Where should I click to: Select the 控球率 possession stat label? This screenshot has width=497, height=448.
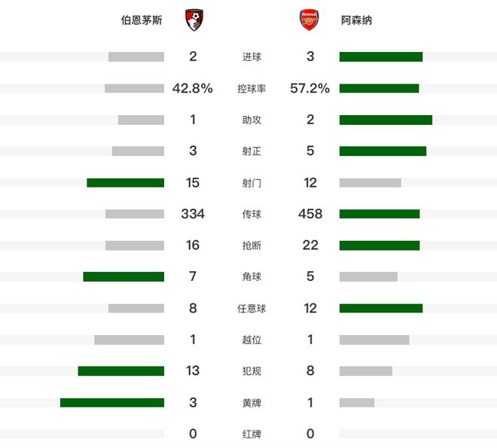point(252,89)
